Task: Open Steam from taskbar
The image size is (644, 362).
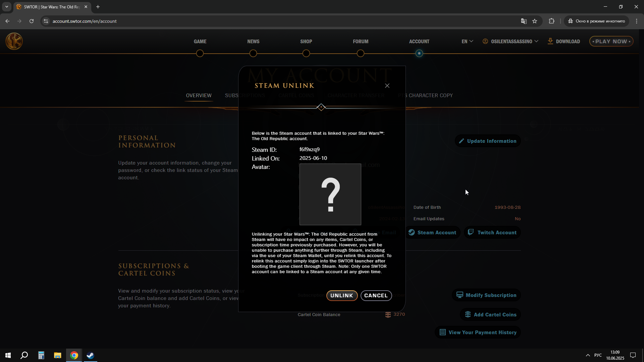Action: [91, 355]
